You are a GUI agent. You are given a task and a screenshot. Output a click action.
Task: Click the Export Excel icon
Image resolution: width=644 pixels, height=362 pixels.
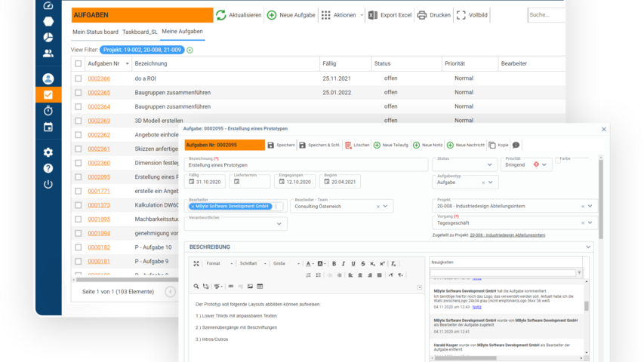tap(372, 15)
